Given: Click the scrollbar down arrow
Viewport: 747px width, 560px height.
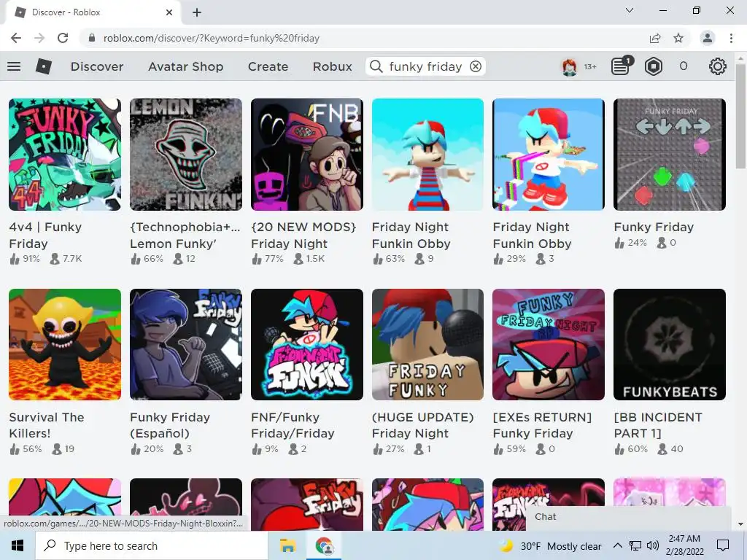Looking at the screenshot, I should click(740, 524).
